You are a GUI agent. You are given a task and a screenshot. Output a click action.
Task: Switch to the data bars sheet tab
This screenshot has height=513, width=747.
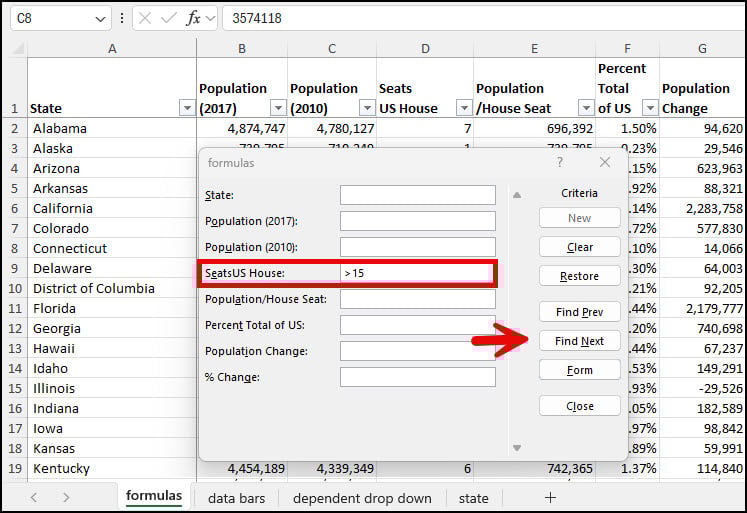(237, 498)
